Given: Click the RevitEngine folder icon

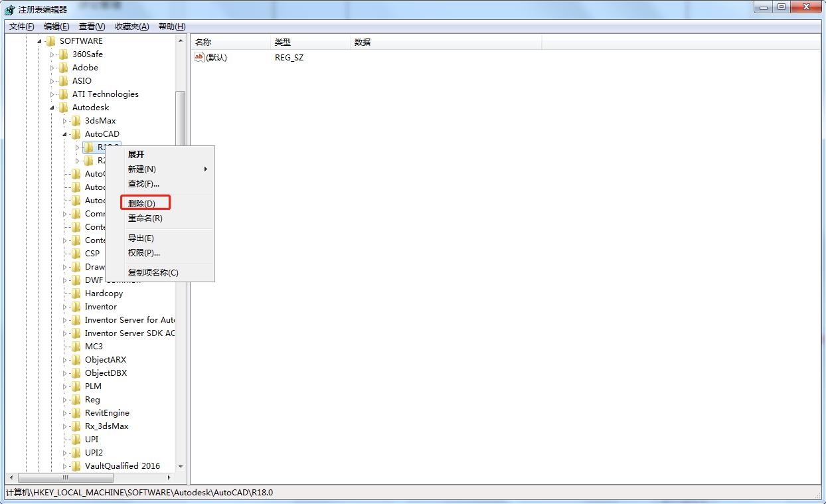Looking at the screenshot, I should coord(76,413).
